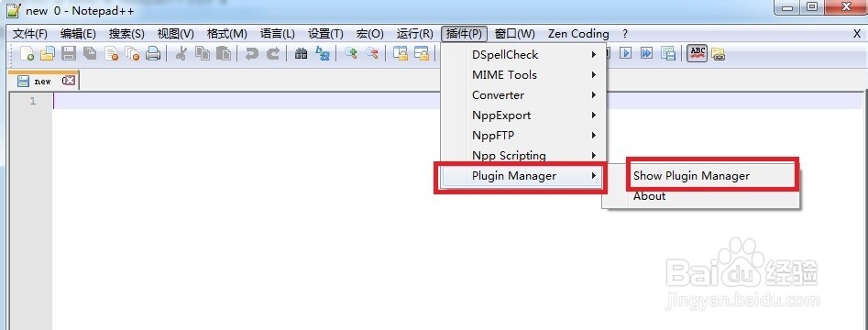Screen dimensions: 868x330
Task: Click the Redo arrow icon
Action: point(273,54)
